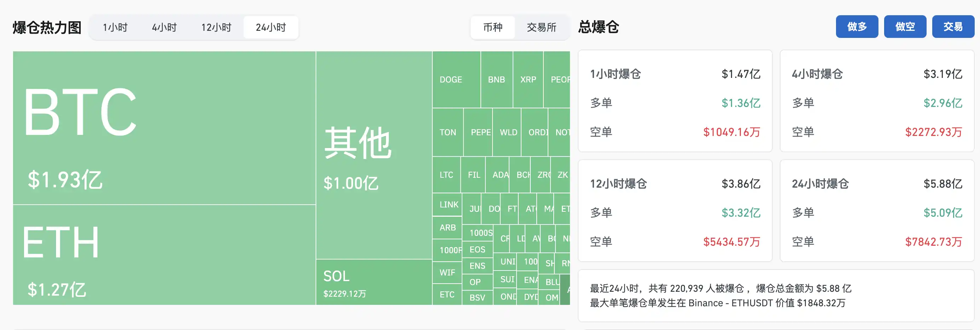Switch heatmap view to 交易所
This screenshot has height=330, width=980.
542,27
